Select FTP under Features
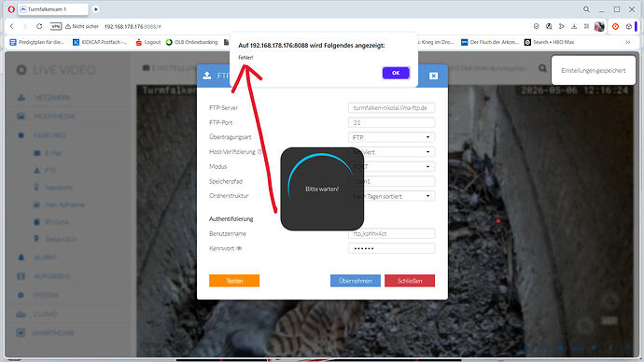This screenshot has width=644, height=362. (50, 171)
